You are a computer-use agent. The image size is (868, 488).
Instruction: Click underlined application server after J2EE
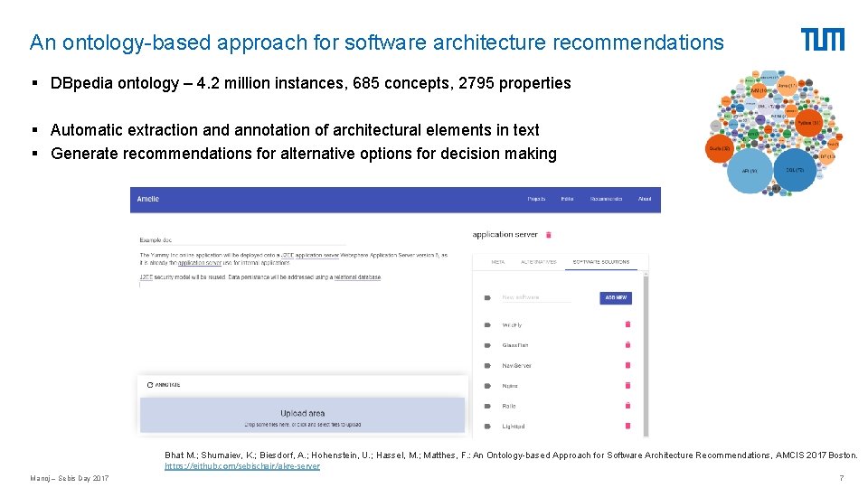(317, 255)
